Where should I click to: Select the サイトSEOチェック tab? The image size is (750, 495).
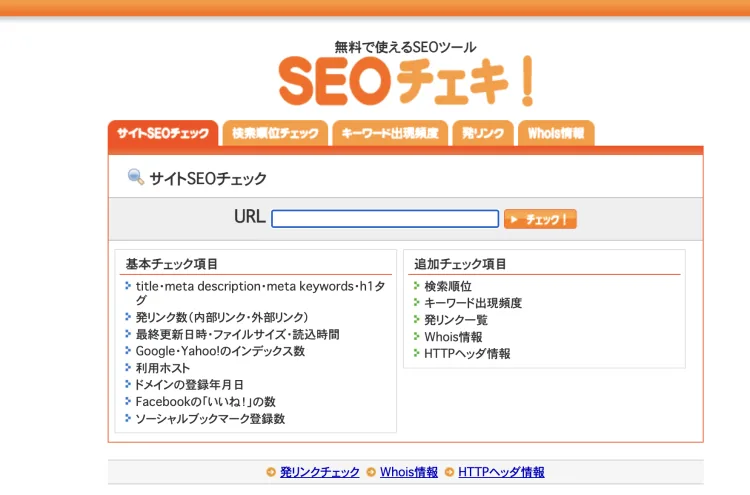(x=163, y=133)
